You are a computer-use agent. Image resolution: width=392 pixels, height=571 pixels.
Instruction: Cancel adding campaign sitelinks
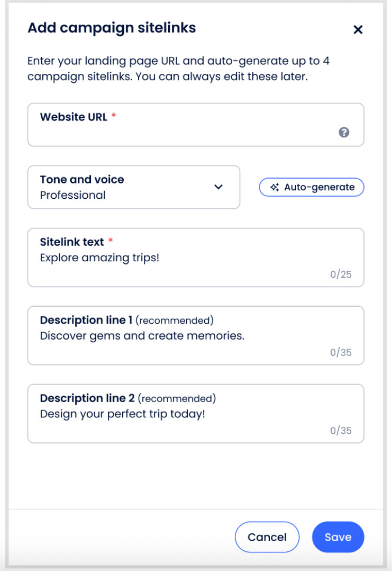[267, 537]
